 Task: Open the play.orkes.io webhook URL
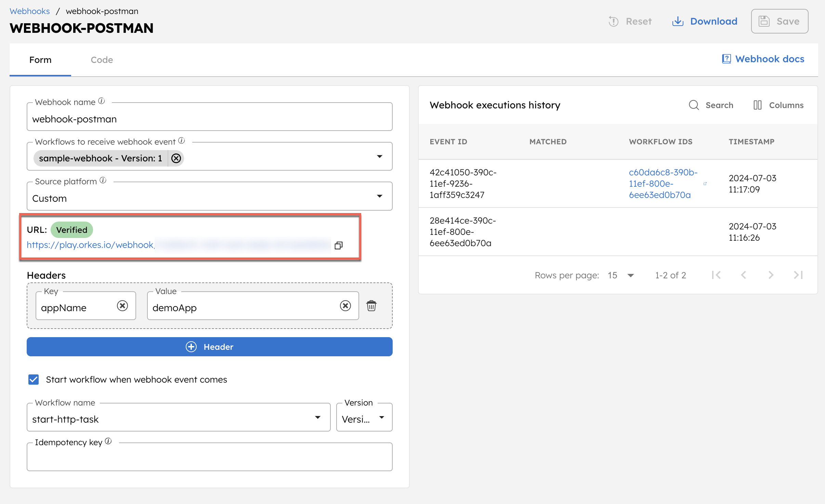(179, 245)
